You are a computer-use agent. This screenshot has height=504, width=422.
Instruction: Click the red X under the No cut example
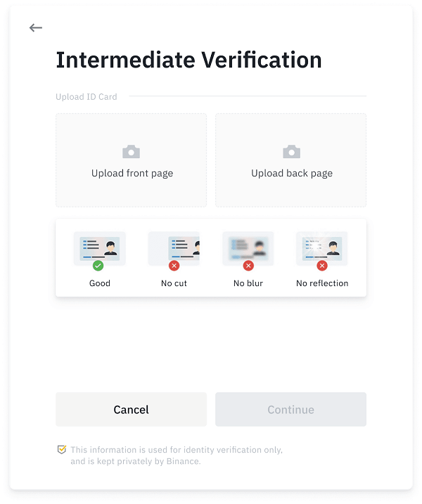click(x=174, y=266)
